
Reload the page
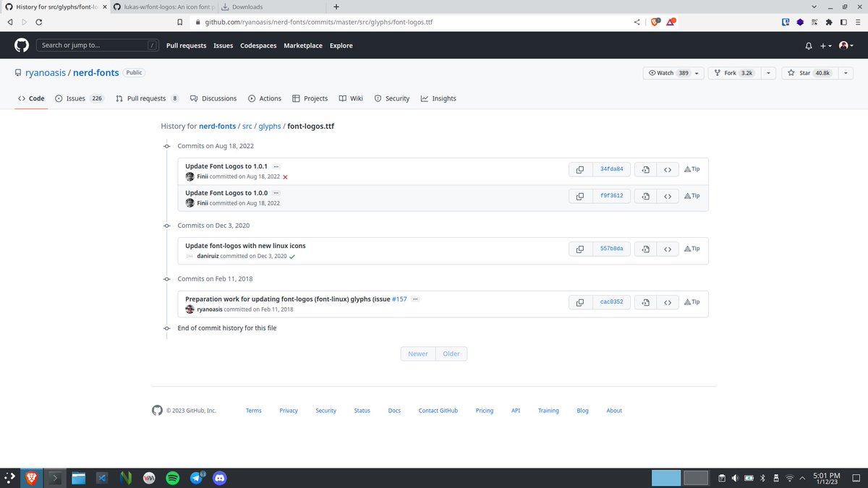pos(38,22)
